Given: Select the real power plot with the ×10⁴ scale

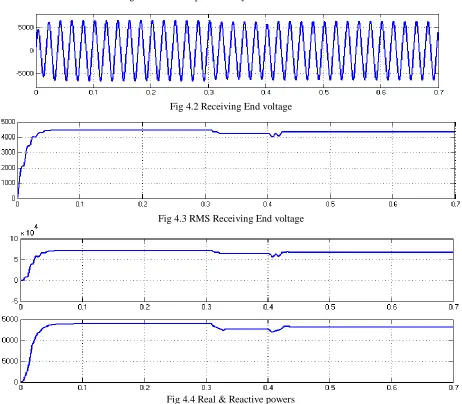Looking at the screenshot, I should (x=237, y=270).
